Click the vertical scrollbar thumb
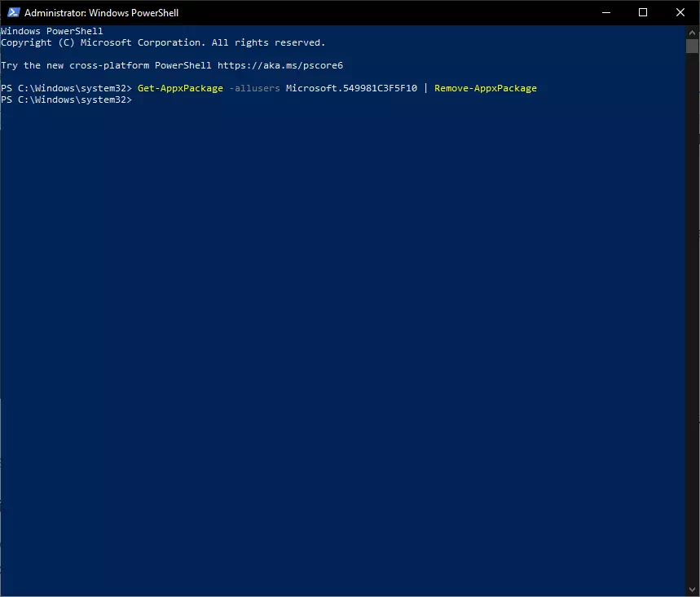 click(693, 46)
